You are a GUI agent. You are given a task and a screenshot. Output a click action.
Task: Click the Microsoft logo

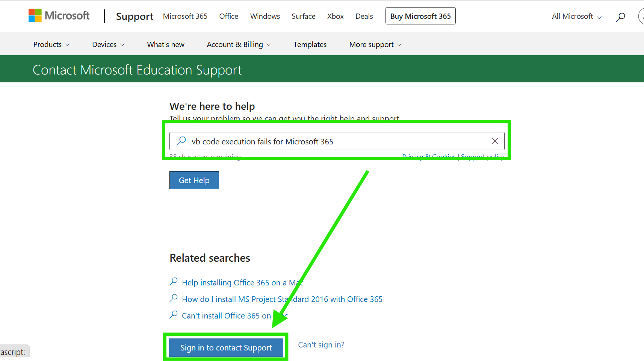coord(59,15)
